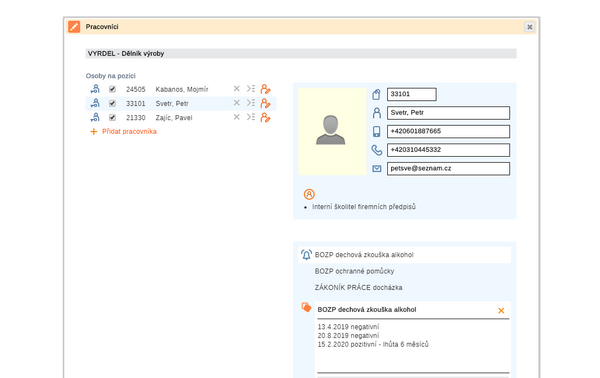Viewport: 600px width, 378px height.
Task: Click worker number 21330
Action: coord(136,118)
